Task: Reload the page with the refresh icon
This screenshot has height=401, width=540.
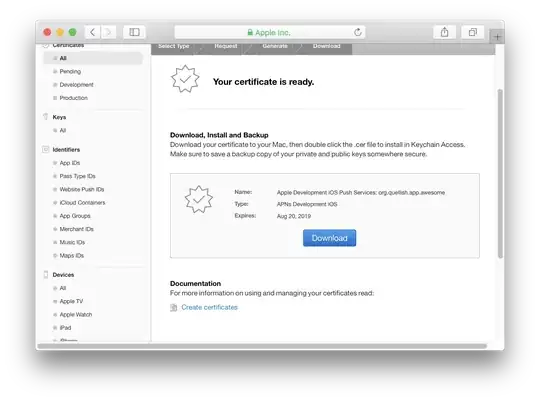Action: tap(358, 32)
